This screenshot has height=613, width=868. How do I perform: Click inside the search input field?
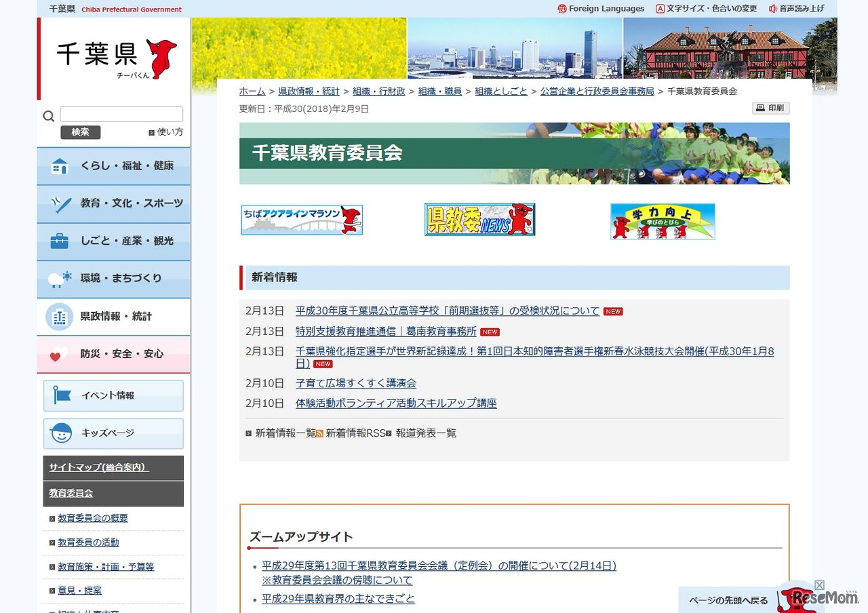(x=121, y=113)
